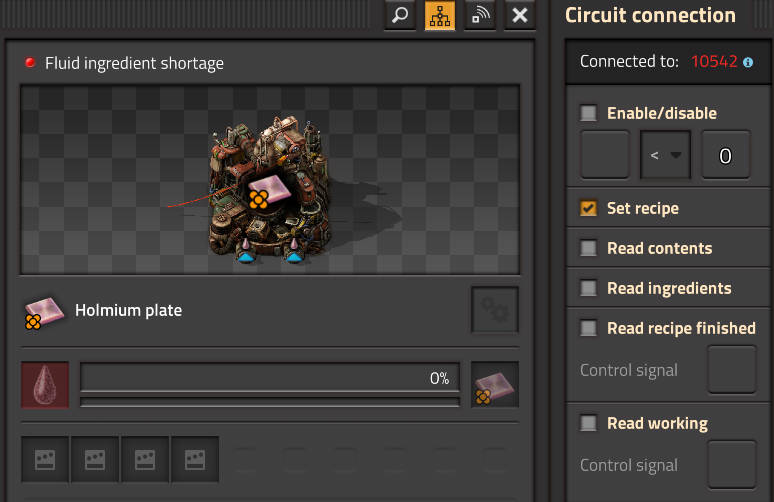Select the fourth module slot
Screen dimensions: 774x502
click(x=195, y=460)
